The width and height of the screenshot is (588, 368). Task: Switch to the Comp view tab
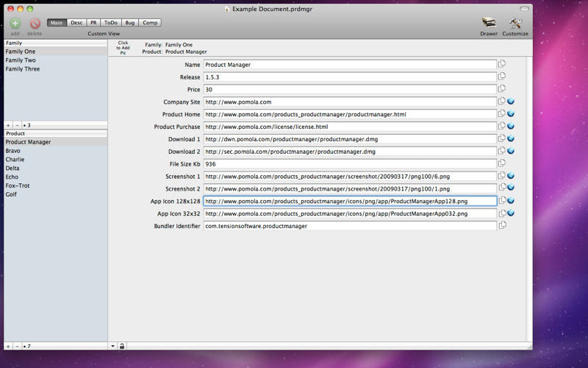click(150, 23)
